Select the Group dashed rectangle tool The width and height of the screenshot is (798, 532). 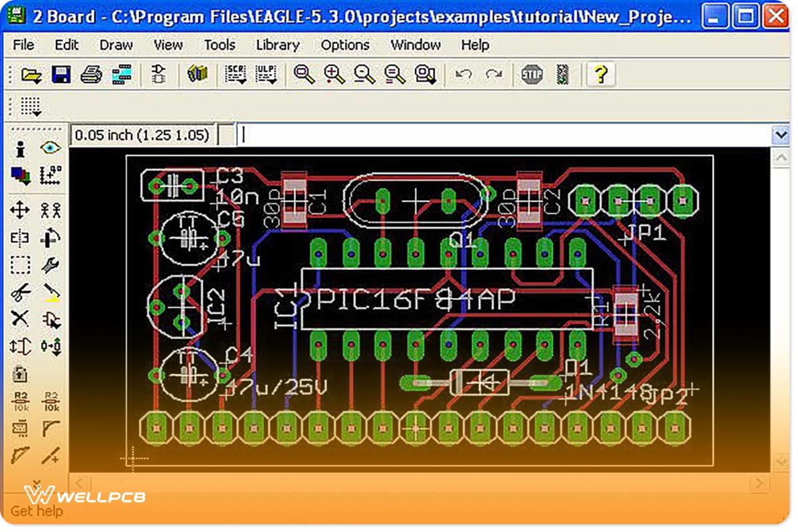pos(20,265)
